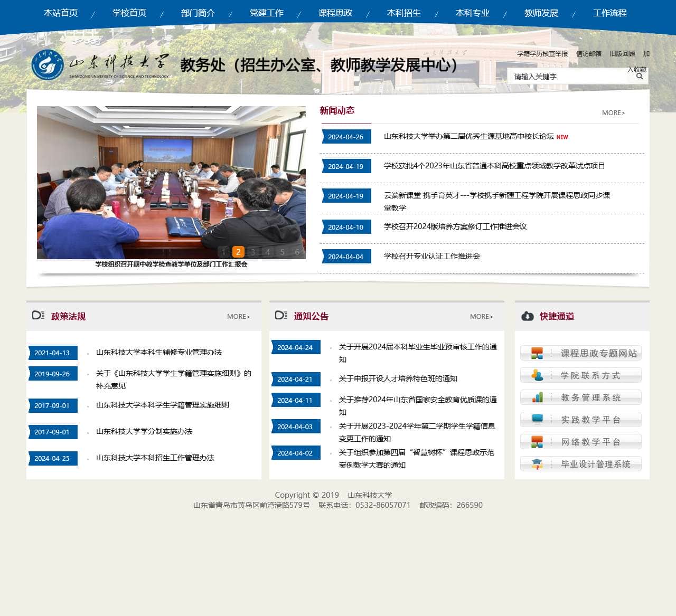Click the 2021-04-13 policy date tag
The height and width of the screenshot is (616, 676).
[x=52, y=353]
